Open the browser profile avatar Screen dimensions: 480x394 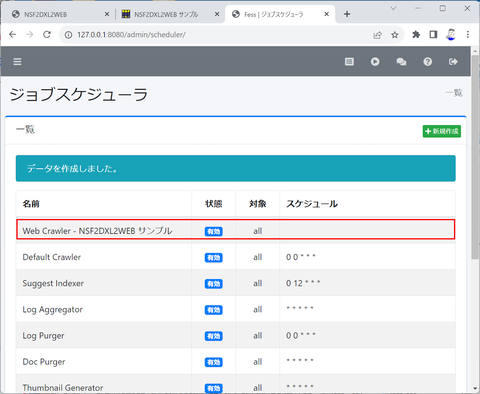pyautogui.click(x=451, y=34)
